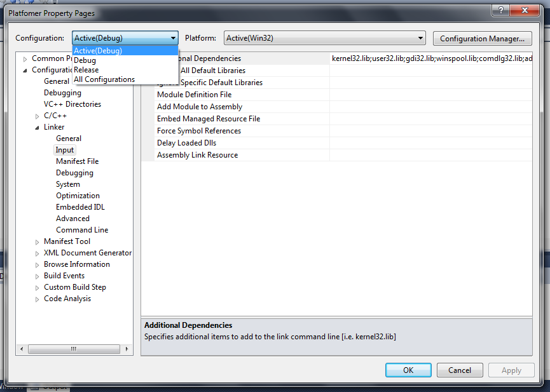This screenshot has width=550, height=392.
Task: Select Debug from Configuration dropdown list
Action: [85, 60]
